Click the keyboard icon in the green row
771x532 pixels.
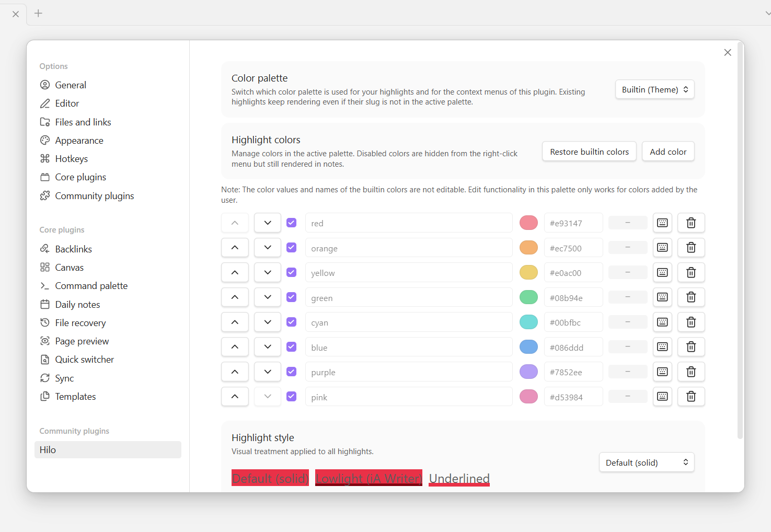point(662,297)
